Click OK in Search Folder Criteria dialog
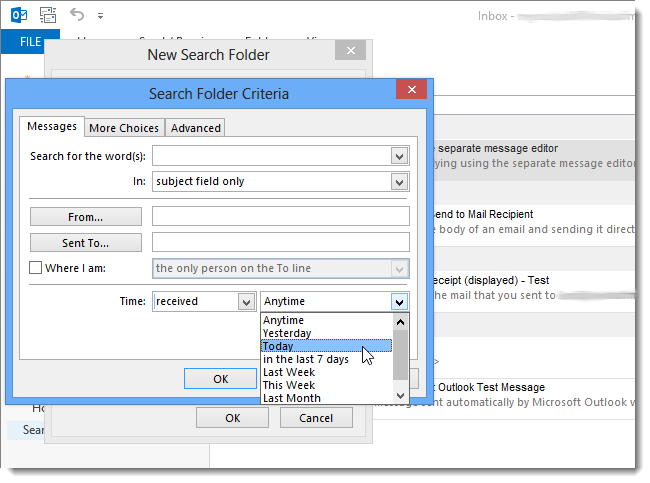 [x=221, y=379]
